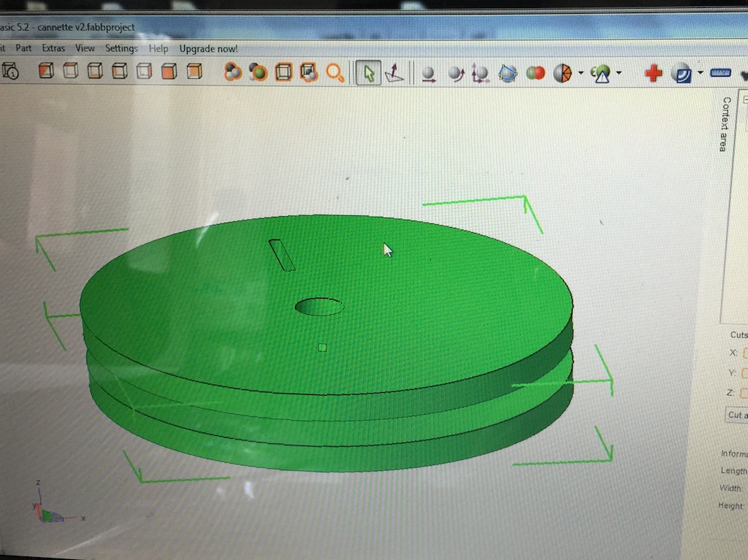Expand dropdown arrow beside analysis warning icon
This screenshot has height=560, width=748.
(x=619, y=73)
